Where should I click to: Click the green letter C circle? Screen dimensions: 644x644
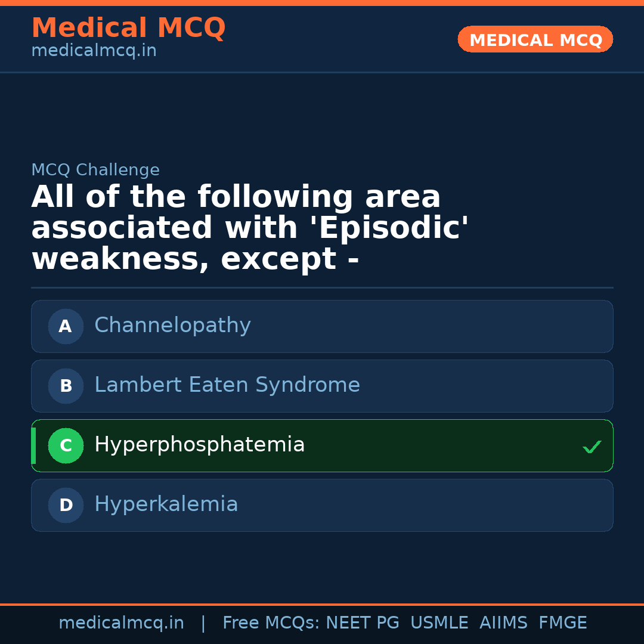[66, 445]
